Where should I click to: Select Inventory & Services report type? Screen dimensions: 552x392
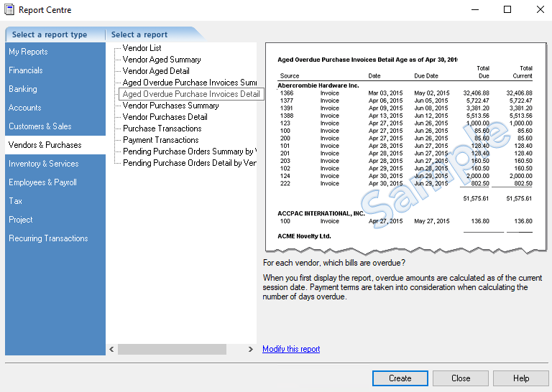pos(44,164)
